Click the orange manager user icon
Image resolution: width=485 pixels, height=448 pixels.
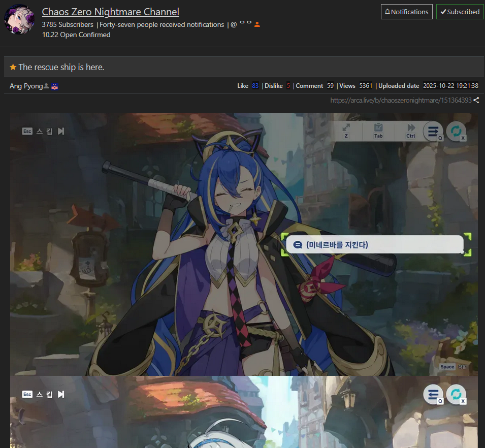[257, 25]
